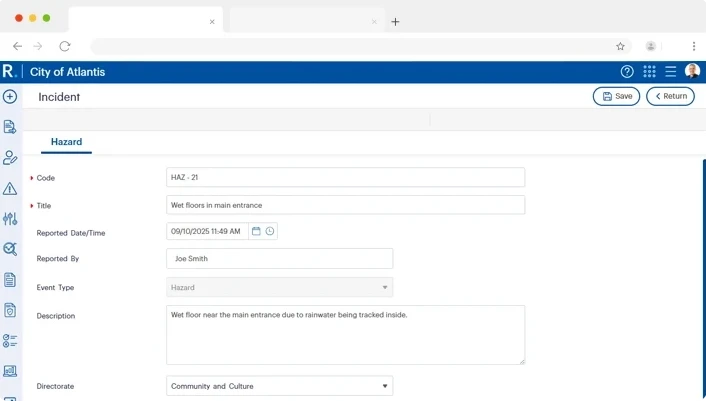Click the browser forward arrow
This screenshot has width=706, height=401.
pyautogui.click(x=38, y=46)
